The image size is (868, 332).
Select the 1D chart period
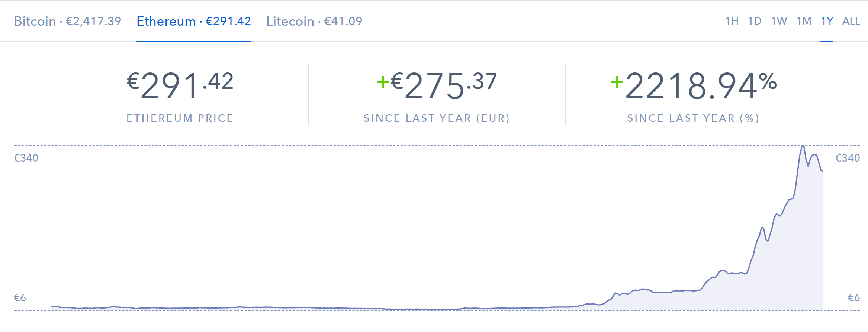point(755,21)
